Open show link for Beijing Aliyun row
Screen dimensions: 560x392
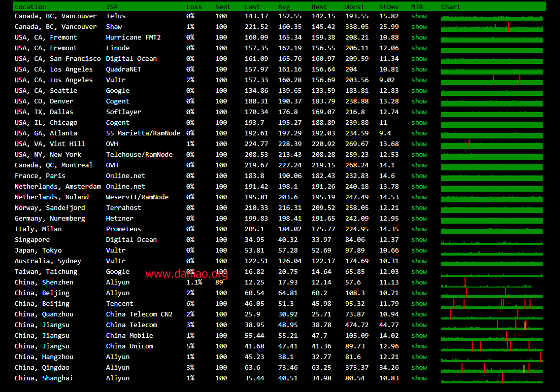[x=419, y=293]
